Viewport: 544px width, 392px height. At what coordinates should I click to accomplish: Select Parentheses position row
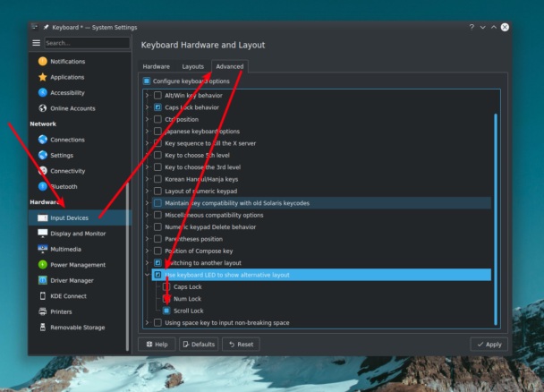coord(321,239)
